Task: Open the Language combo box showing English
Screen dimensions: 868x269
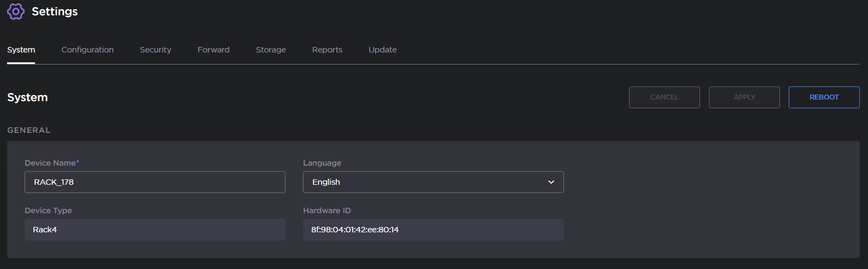Action: pos(427,182)
